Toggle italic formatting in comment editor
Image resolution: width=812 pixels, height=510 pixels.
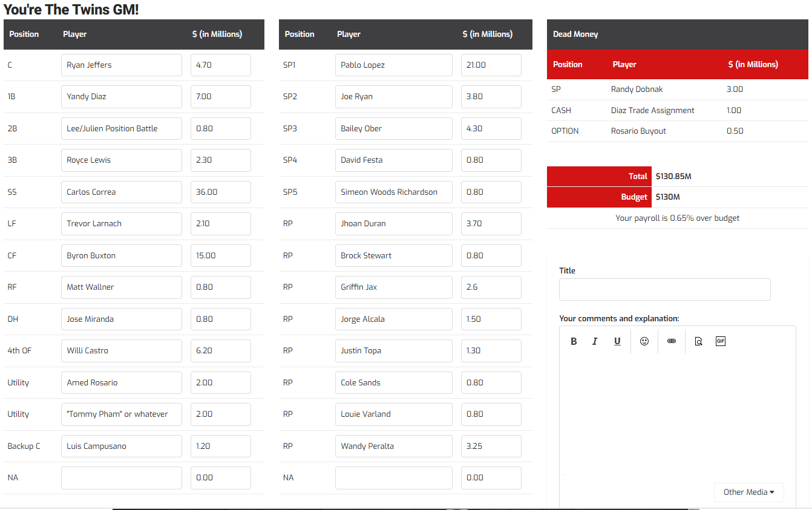tap(595, 341)
